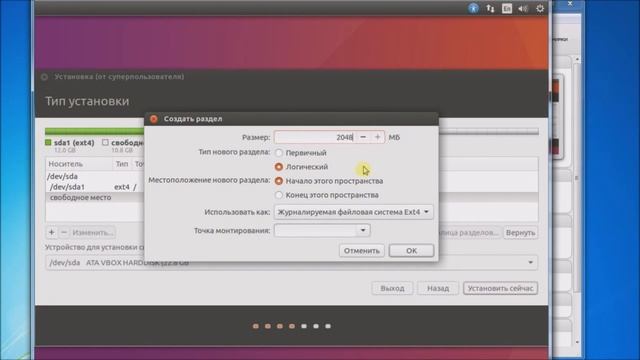
Task: Confirm dialog with OK button
Action: coord(411,251)
